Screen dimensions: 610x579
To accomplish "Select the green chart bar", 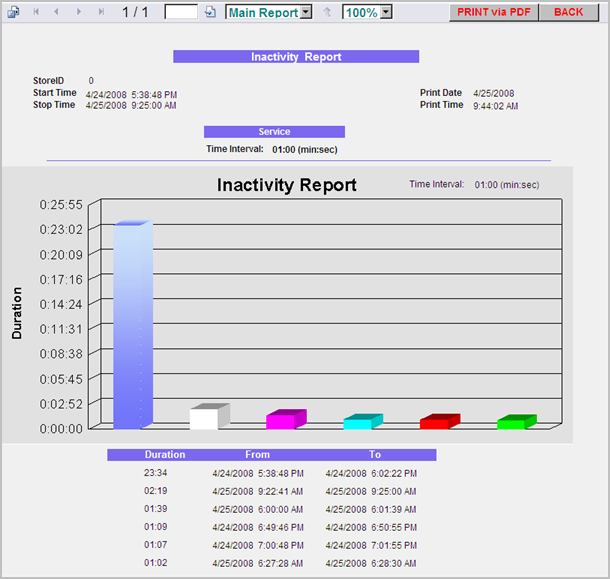I will click(517, 422).
